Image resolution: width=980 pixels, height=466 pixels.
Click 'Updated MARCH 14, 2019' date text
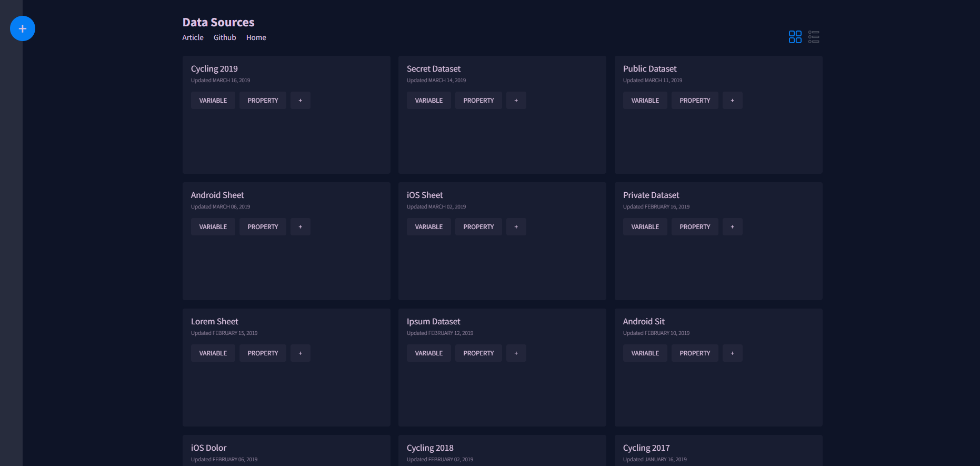point(436,81)
